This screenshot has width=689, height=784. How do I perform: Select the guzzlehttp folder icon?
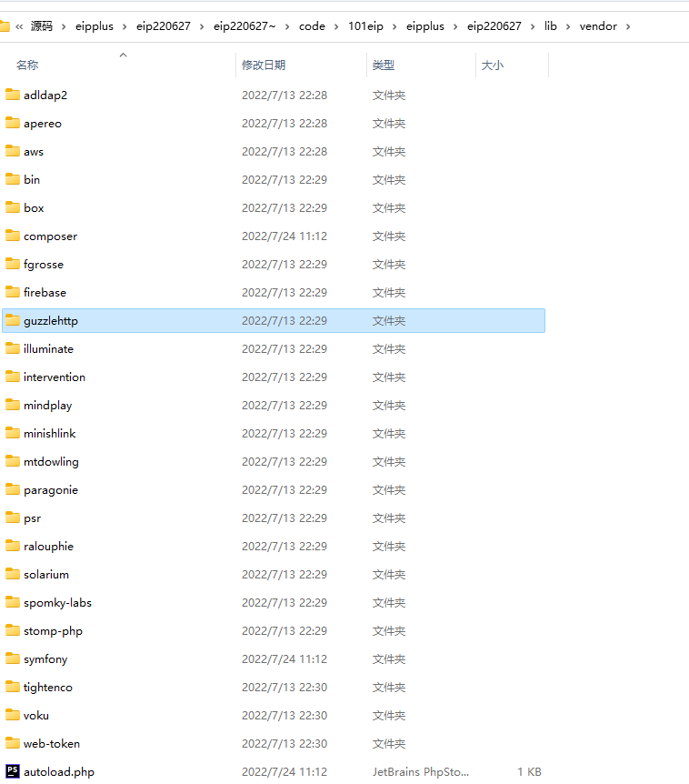pyautogui.click(x=13, y=320)
